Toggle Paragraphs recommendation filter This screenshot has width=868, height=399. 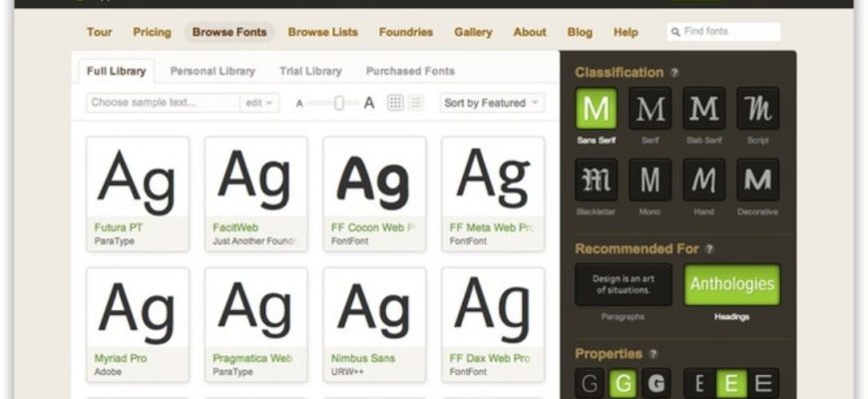coord(624,284)
